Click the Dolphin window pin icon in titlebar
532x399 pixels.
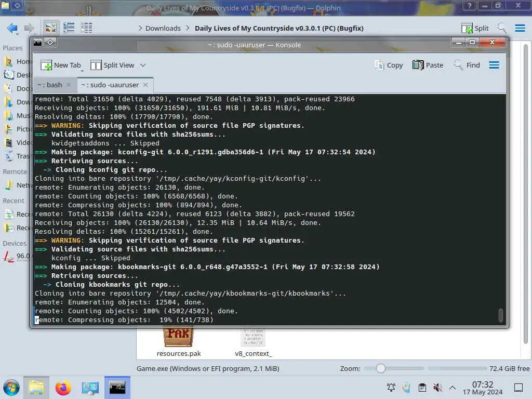(17, 5)
